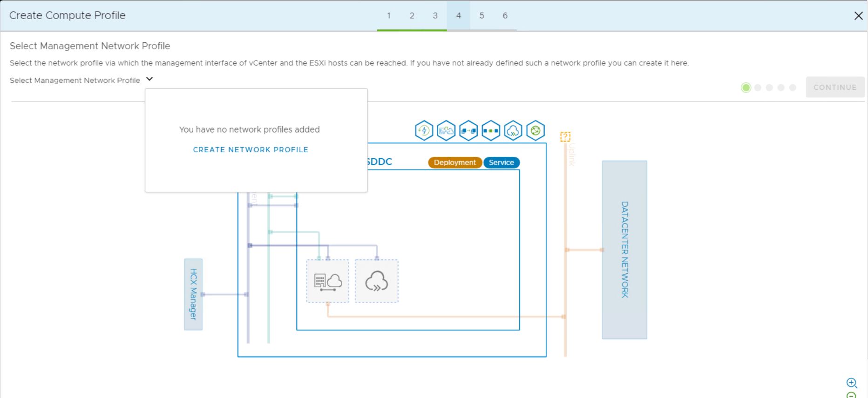Go to wizard step 3
The width and height of the screenshot is (868, 398).
435,16
